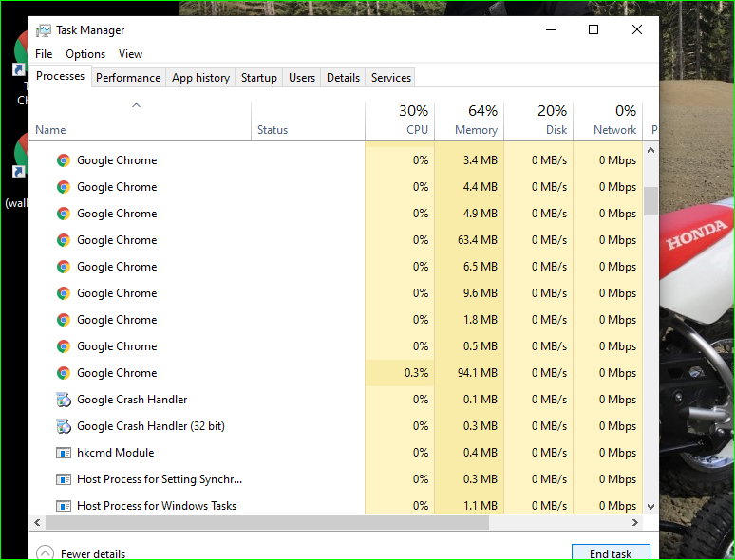Click the 1.1 MB memory cell
The height and width of the screenshot is (560, 735).
(469, 506)
